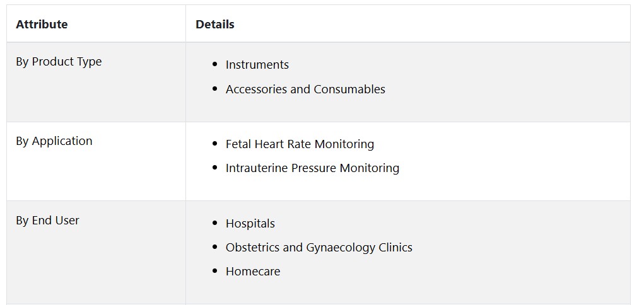Click Intrauterine Pressure Monitoring text
644x305 pixels.
[312, 168]
